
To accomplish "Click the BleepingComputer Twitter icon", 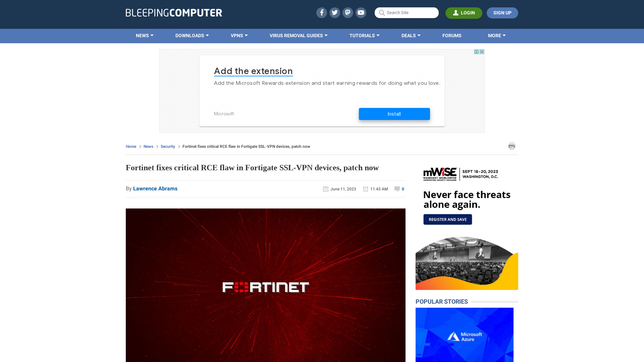I will pos(334,12).
